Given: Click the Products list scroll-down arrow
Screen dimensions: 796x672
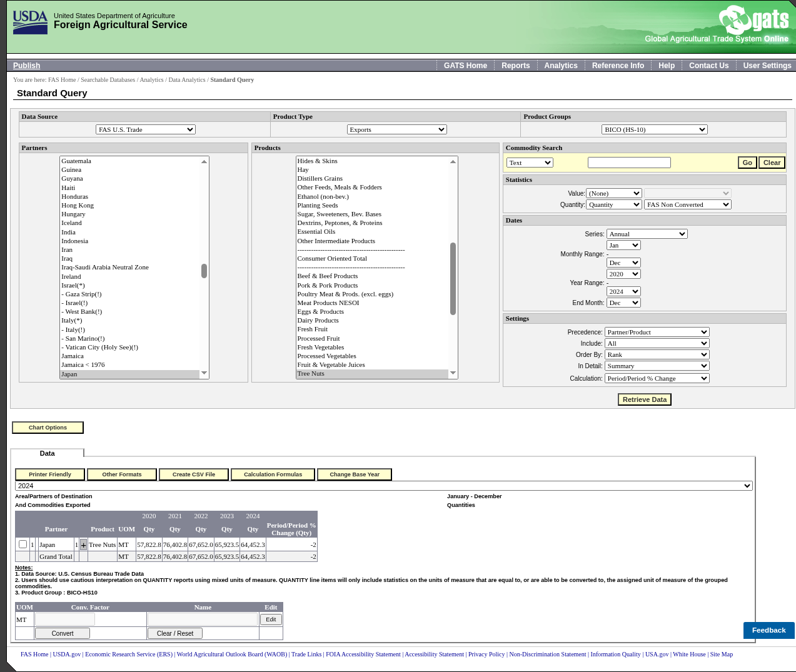Looking at the screenshot, I should (453, 373).
